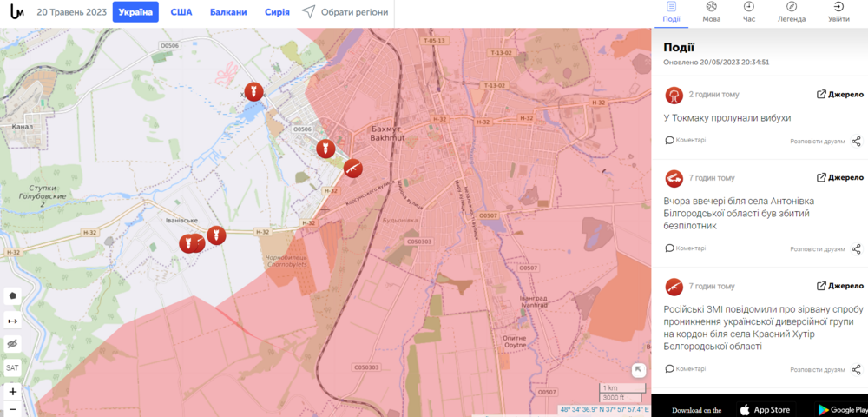This screenshot has width=868, height=417.
Task: Click the Іванівське village label
Action: (x=181, y=221)
